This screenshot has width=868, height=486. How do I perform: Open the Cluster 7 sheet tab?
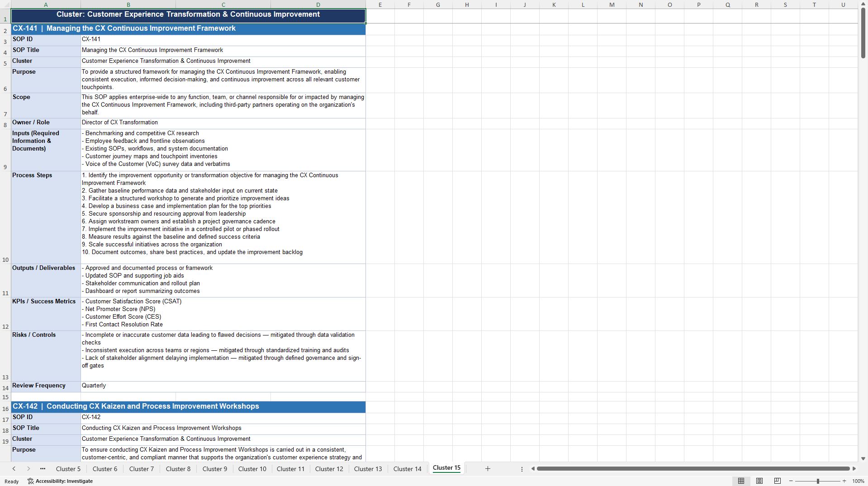click(x=142, y=469)
